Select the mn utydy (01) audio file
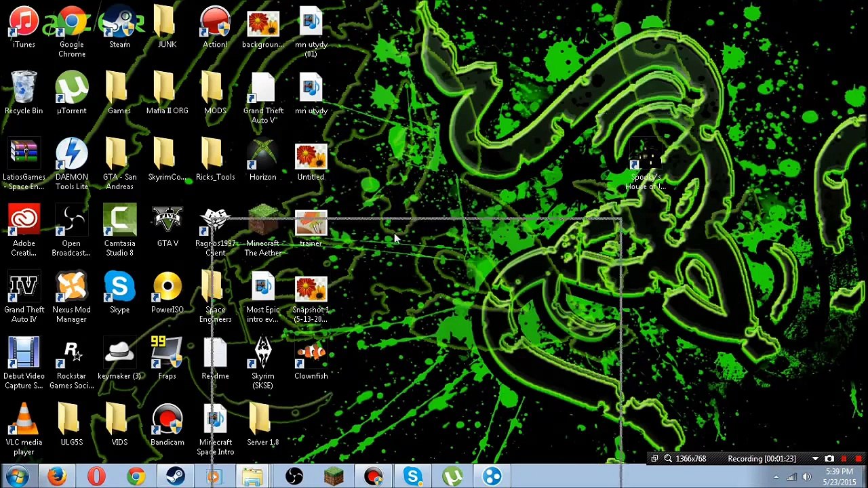Viewport: 868px width, 488px height. tap(311, 33)
